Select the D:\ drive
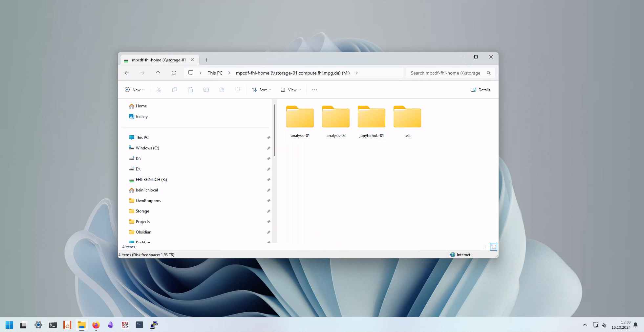The width and height of the screenshot is (644, 332). pyautogui.click(x=138, y=159)
